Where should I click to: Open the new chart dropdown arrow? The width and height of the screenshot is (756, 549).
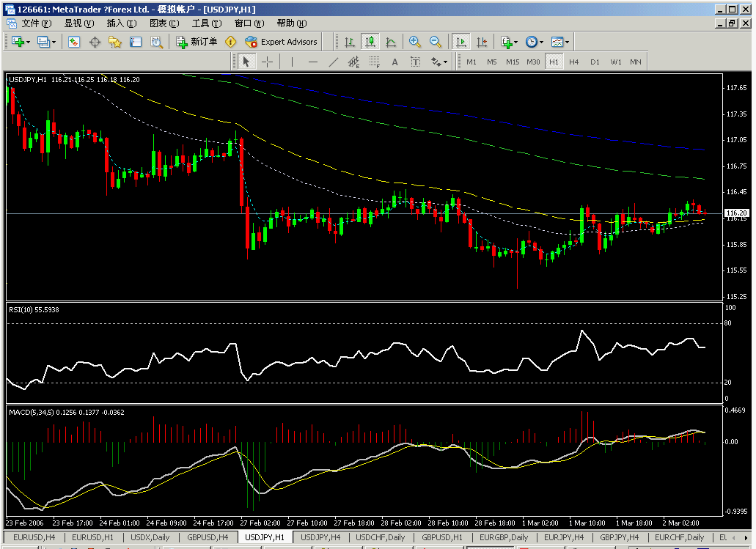pos(29,42)
